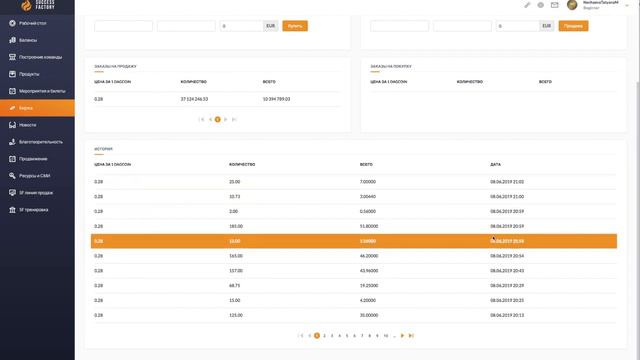Focus the second field of sell form
Image resolution: width=640 pixels, height=360 pixels.
(x=462, y=26)
